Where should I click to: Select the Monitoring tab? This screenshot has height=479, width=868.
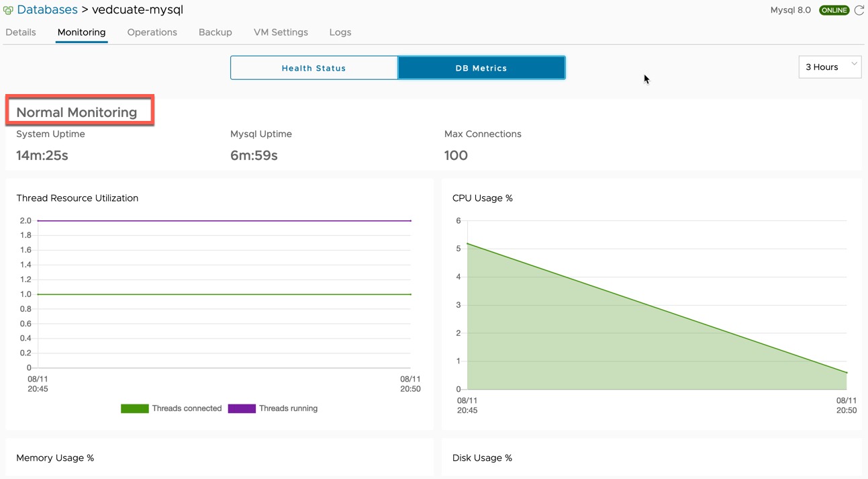point(81,32)
